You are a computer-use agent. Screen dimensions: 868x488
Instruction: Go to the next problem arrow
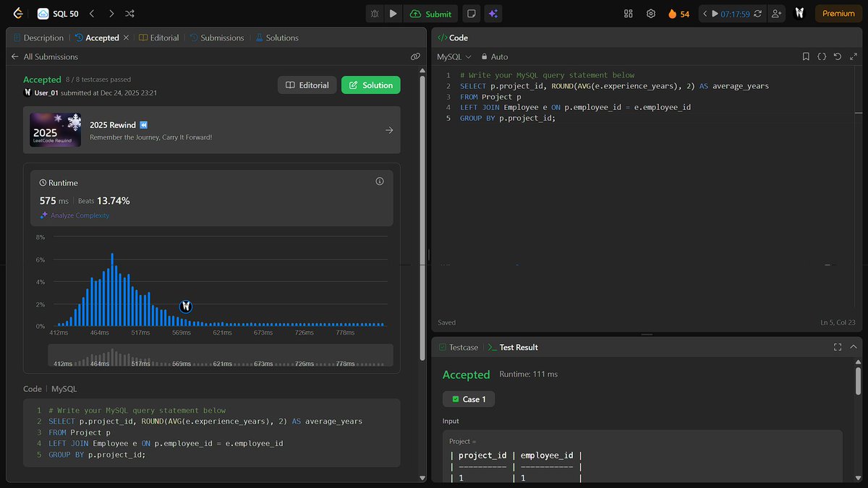[x=111, y=14]
